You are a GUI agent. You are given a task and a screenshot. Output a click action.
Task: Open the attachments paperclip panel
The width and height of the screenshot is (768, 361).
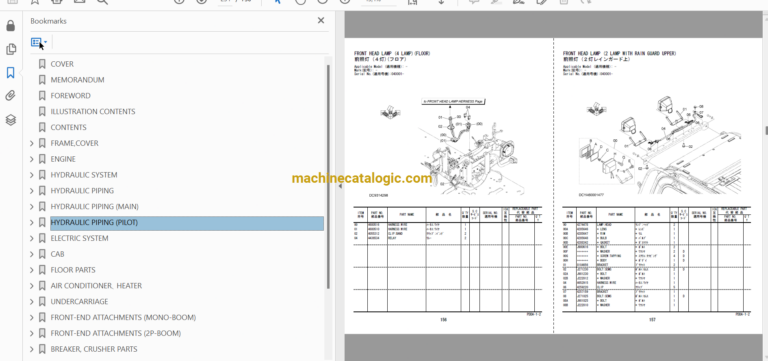[11, 96]
